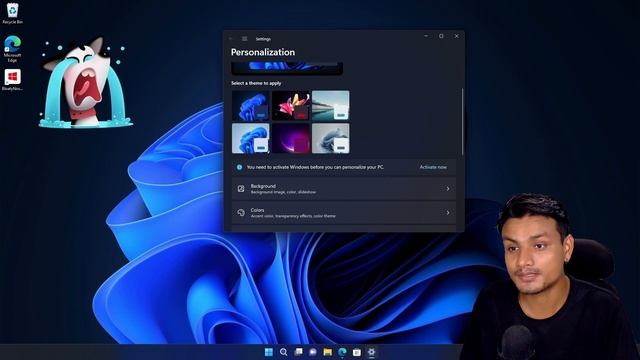
Task: Expand the Colors row chevron
Action: tap(448, 213)
